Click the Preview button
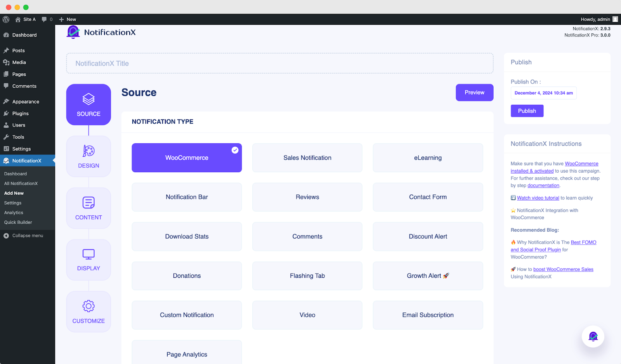 [475, 92]
